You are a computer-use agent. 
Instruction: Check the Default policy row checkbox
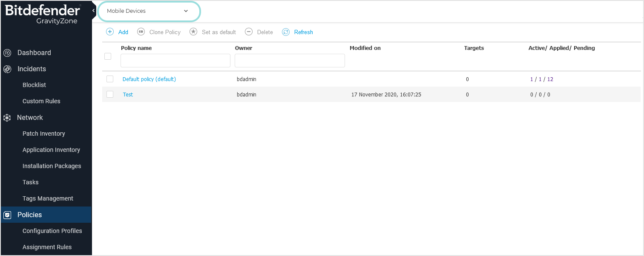click(x=110, y=79)
